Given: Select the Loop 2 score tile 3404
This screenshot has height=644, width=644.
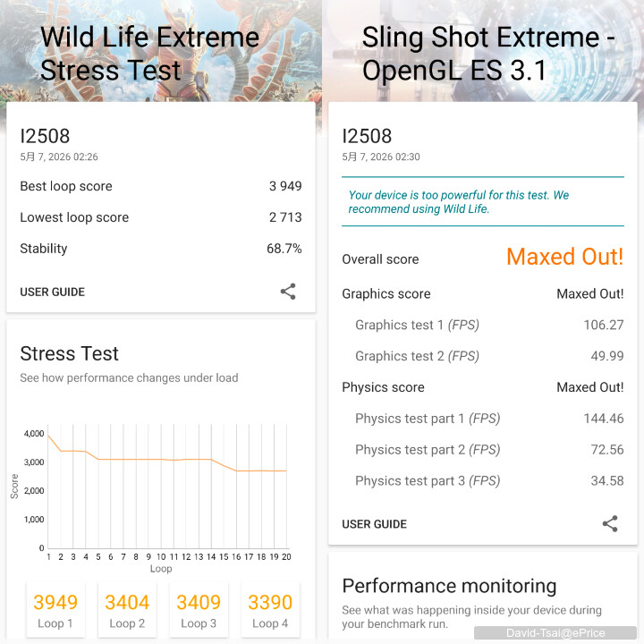Looking at the screenshot, I should (x=127, y=610).
